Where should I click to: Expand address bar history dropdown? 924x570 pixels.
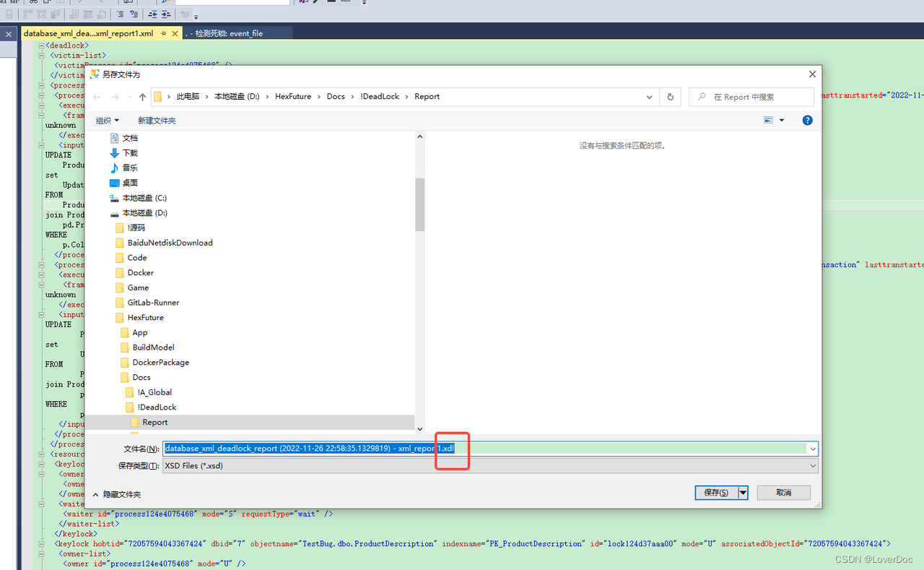coord(650,97)
